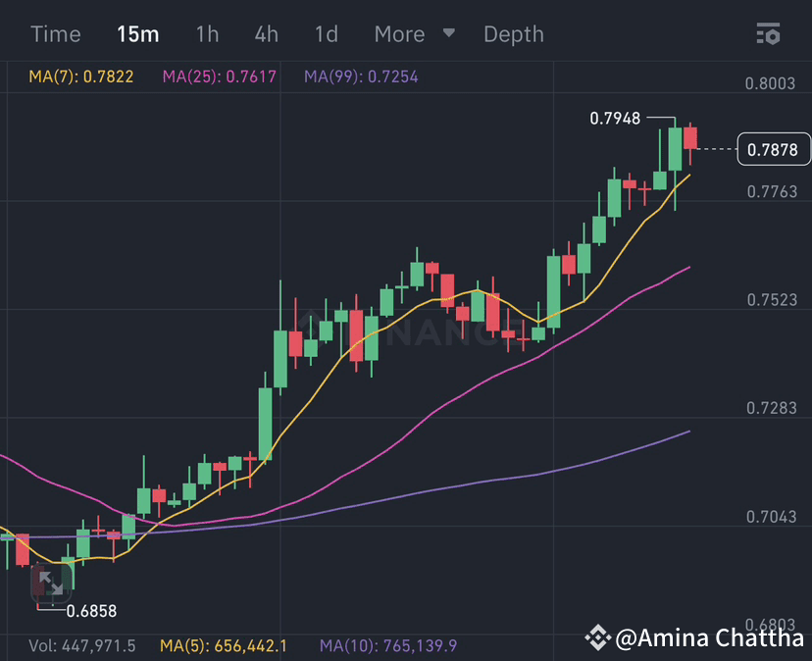Select the Time tab

click(55, 33)
